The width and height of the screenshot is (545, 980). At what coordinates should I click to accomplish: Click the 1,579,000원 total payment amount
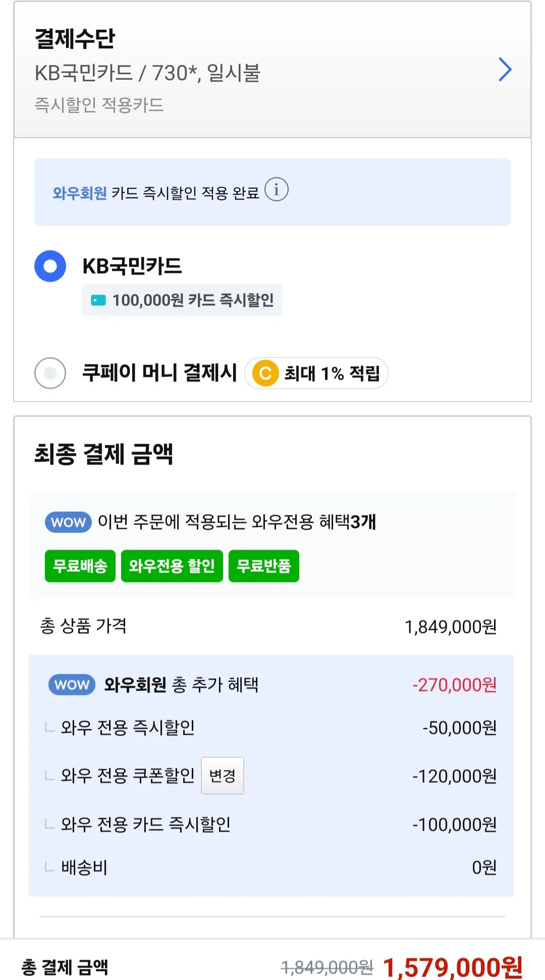click(x=453, y=967)
